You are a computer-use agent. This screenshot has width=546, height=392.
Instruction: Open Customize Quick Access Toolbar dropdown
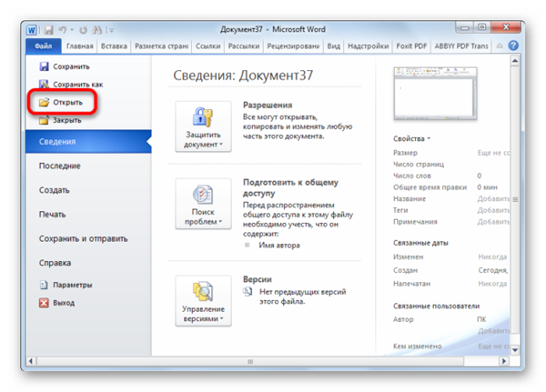(x=111, y=31)
